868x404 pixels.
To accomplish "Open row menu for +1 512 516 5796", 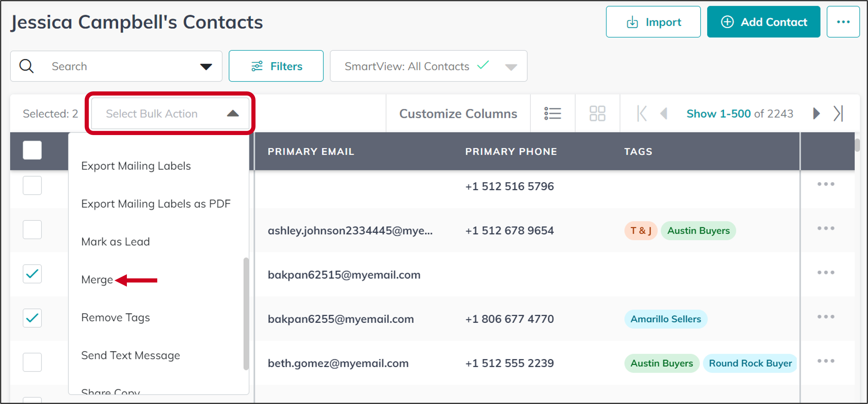I will tap(826, 184).
